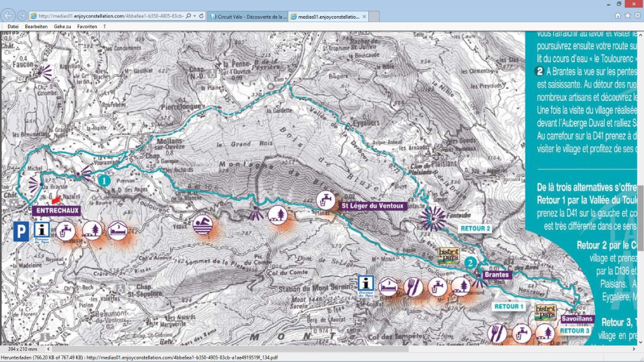Click the vertical scrollbar thumb
This screenshot has height=362, width=644.
[x=640, y=218]
